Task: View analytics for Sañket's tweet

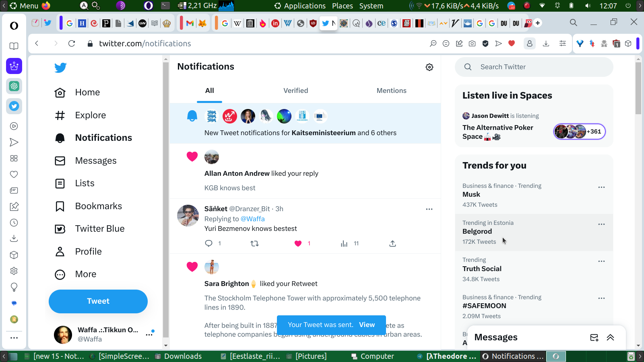Action: click(344, 243)
